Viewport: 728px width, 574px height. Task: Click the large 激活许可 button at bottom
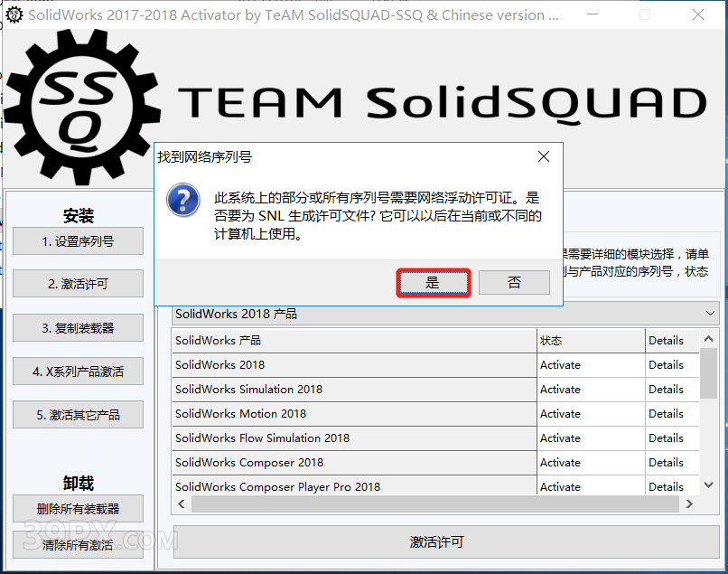coord(436,542)
